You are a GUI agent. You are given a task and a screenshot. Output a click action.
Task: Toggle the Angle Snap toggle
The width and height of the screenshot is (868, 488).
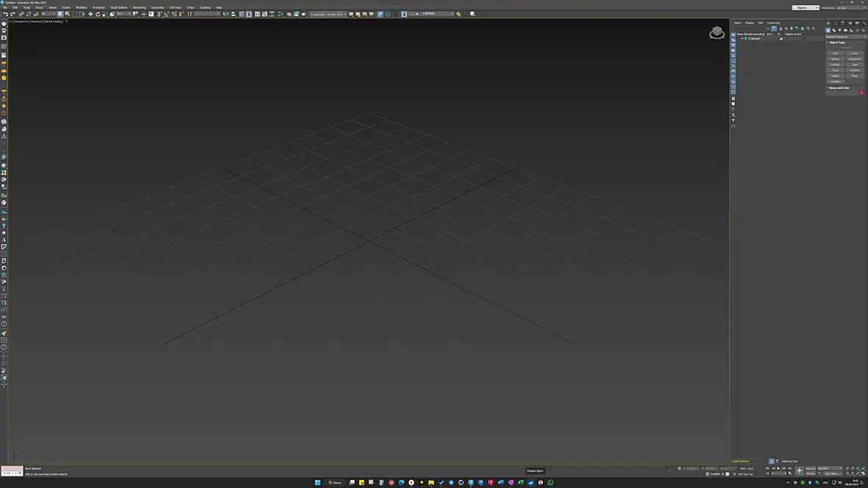point(167,14)
